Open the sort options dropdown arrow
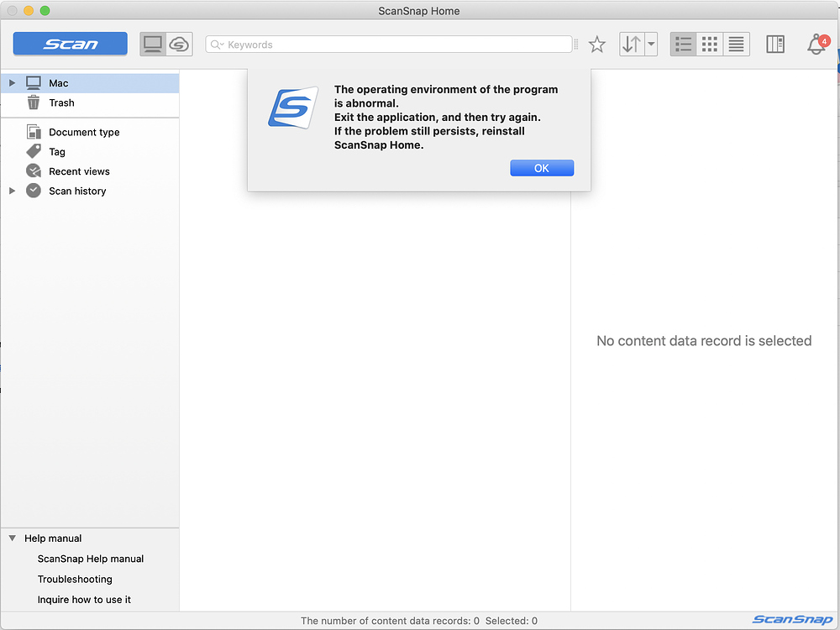Viewport: 840px width, 630px height. pyautogui.click(x=650, y=44)
